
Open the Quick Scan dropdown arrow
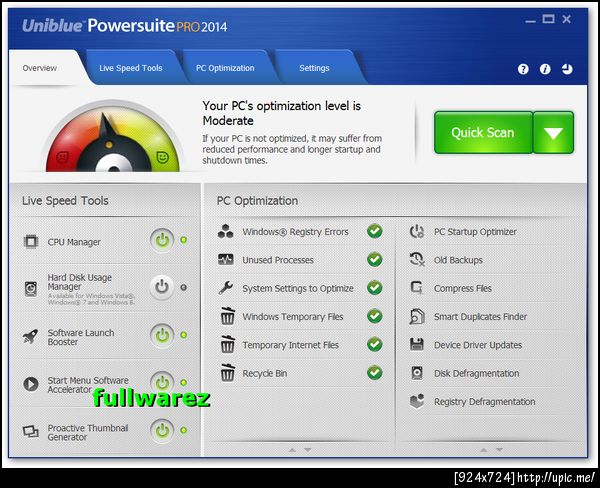(553, 133)
